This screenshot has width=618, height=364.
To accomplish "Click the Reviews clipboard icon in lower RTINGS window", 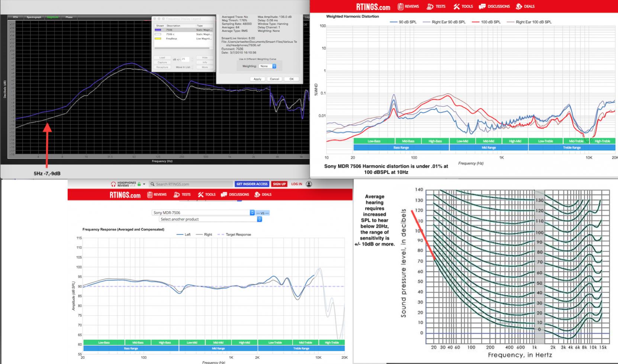I will [x=150, y=194].
